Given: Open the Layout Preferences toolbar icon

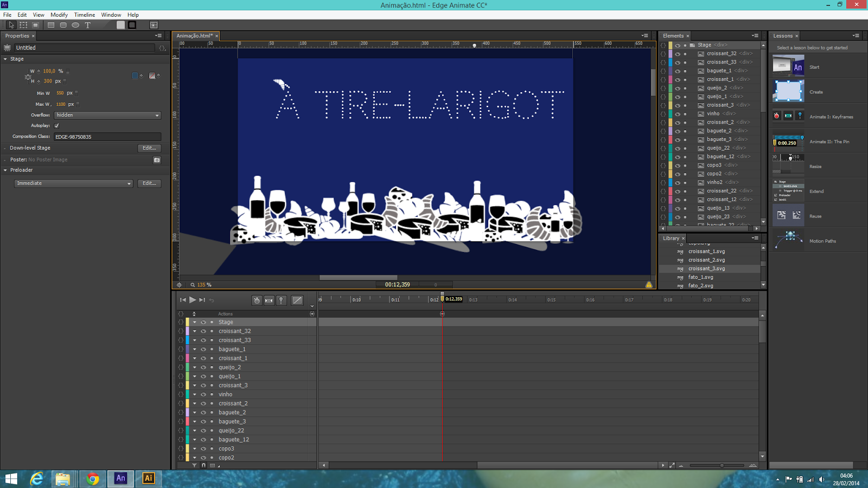Looking at the screenshot, I should coord(154,25).
